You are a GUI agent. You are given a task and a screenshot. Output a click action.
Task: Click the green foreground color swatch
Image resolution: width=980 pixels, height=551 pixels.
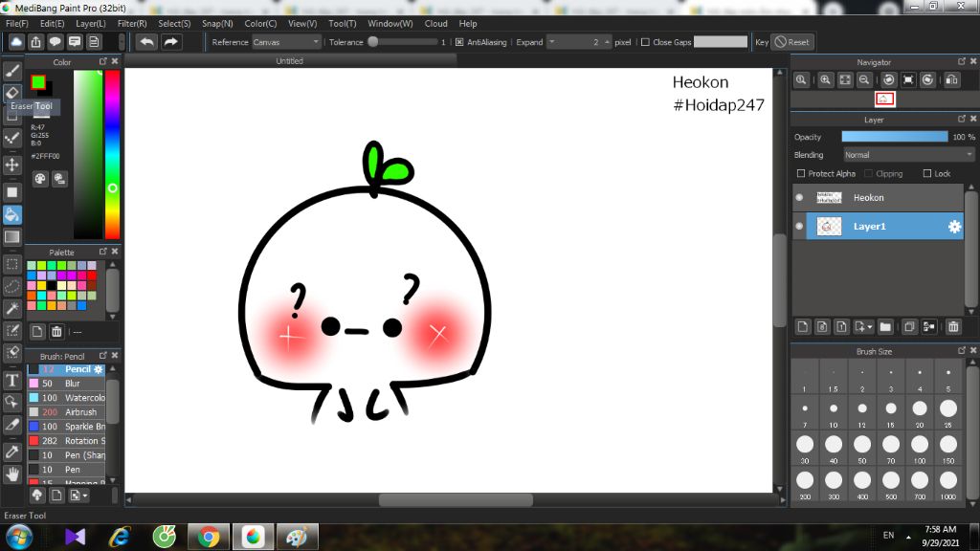pyautogui.click(x=38, y=82)
